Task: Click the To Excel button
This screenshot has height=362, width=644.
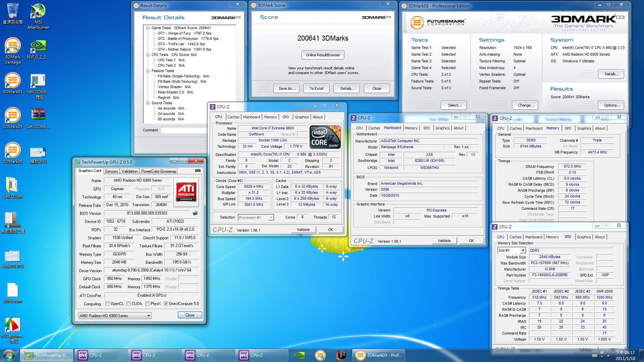Action: 316,89
